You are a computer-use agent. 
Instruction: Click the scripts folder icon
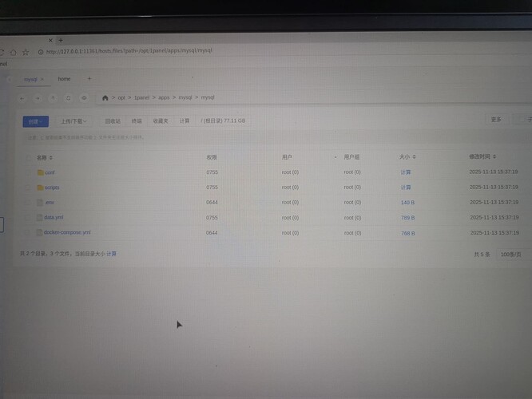point(39,188)
